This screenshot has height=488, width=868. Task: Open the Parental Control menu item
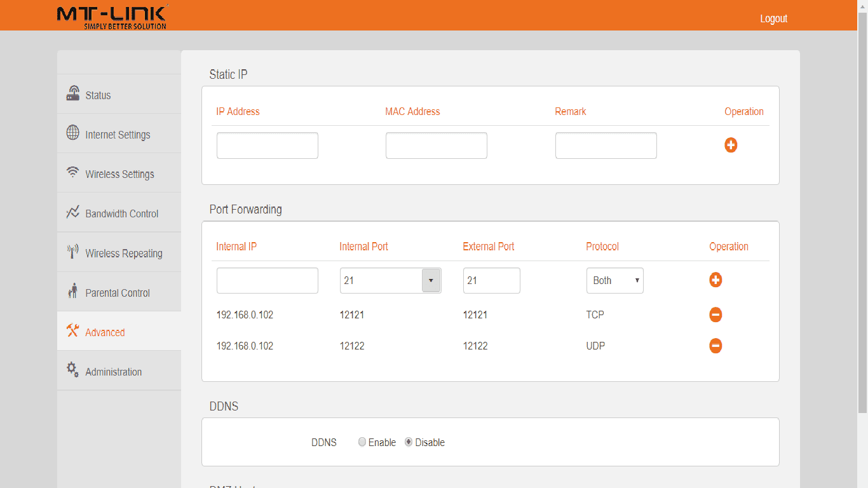tap(119, 292)
